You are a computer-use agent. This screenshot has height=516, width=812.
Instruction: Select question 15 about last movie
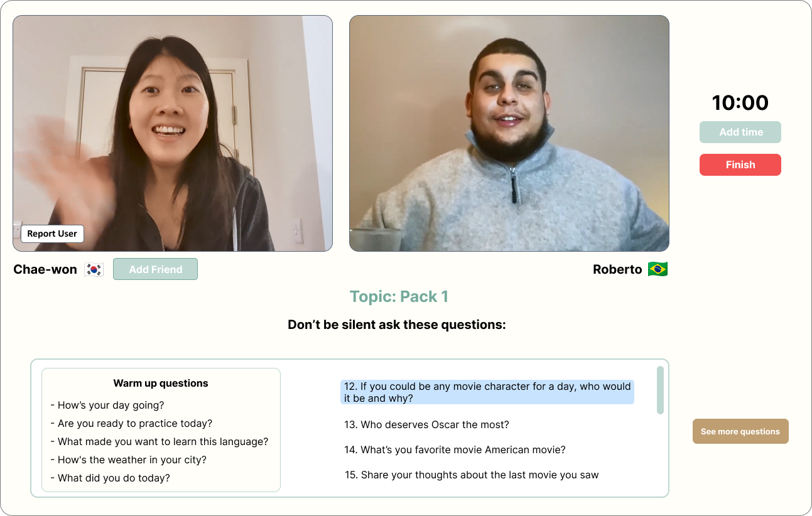(472, 475)
